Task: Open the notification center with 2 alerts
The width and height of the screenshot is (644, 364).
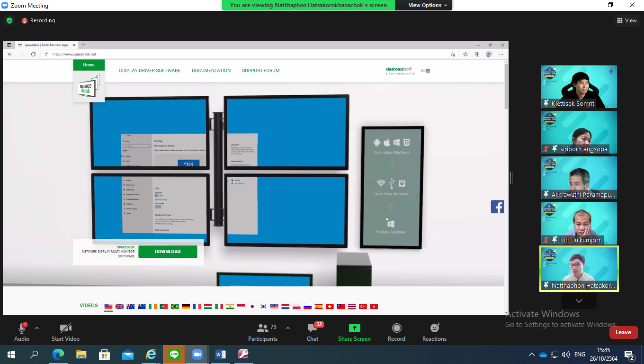Action: [x=629, y=355]
